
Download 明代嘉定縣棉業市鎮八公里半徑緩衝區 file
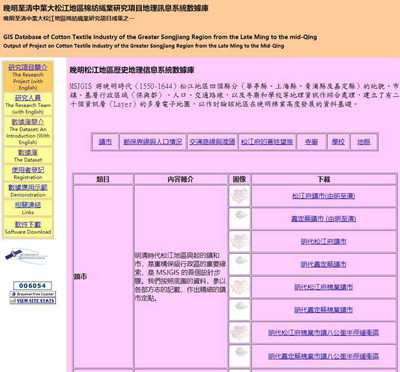pos(324,356)
